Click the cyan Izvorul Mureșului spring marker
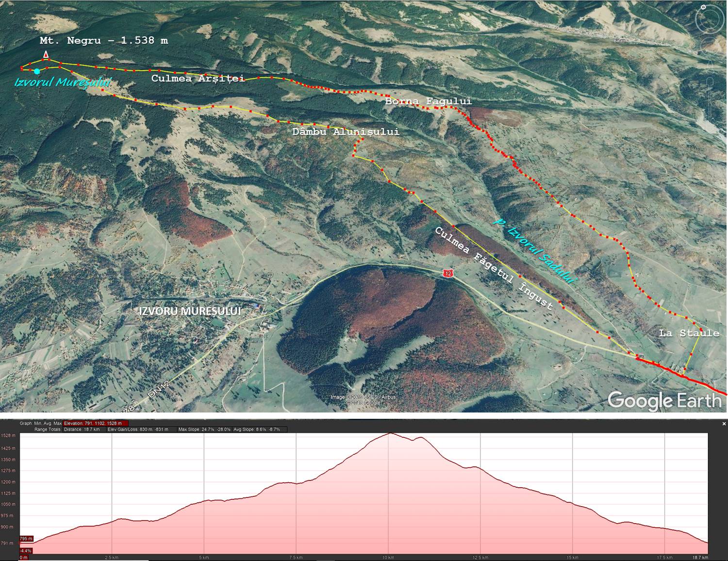The width and height of the screenshot is (728, 561). point(37,71)
